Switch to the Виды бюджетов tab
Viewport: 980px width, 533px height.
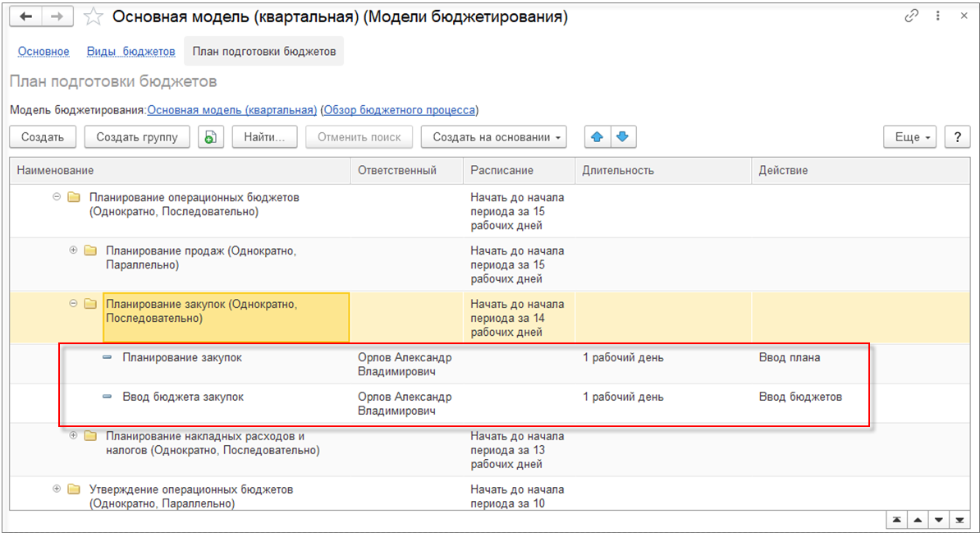(x=131, y=51)
